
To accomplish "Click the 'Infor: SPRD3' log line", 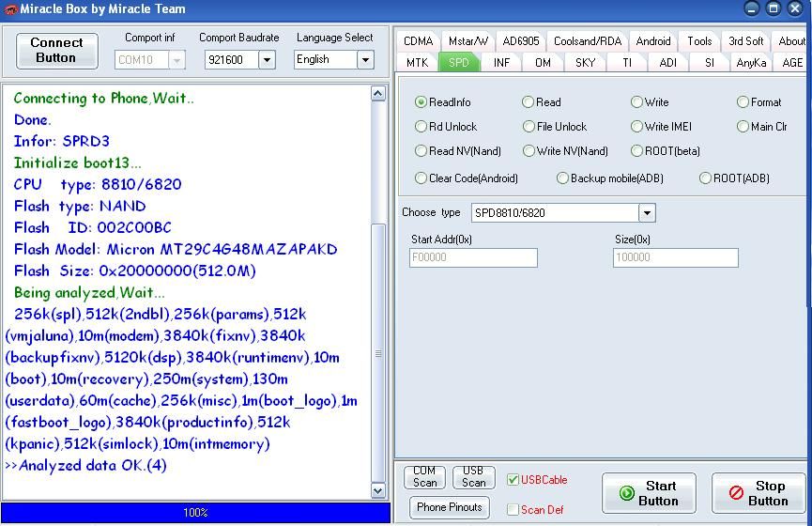I will point(62,142).
